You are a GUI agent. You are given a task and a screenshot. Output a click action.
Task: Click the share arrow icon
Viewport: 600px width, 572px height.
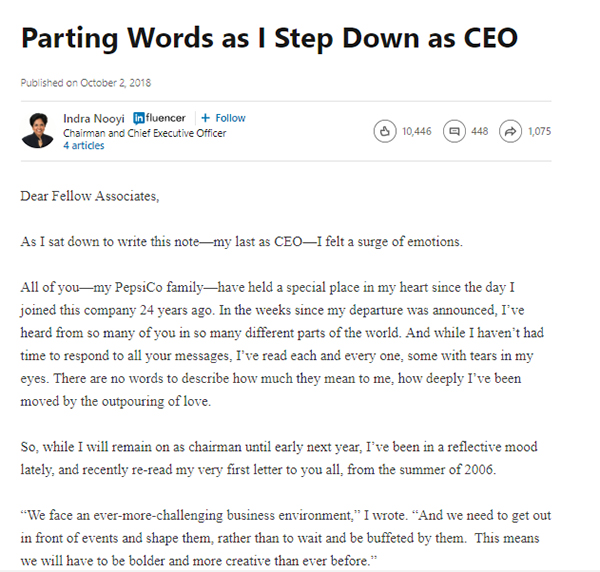[512, 131]
